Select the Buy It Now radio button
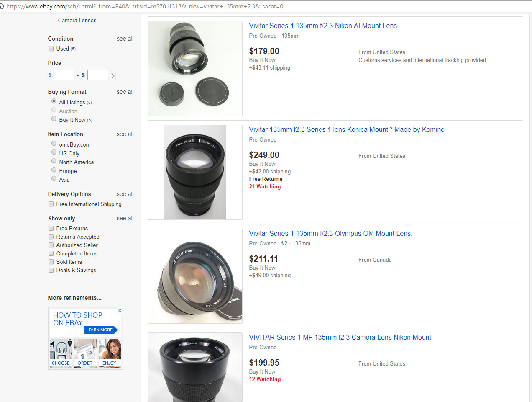Image resolution: width=532 pixels, height=402 pixels. click(x=54, y=119)
